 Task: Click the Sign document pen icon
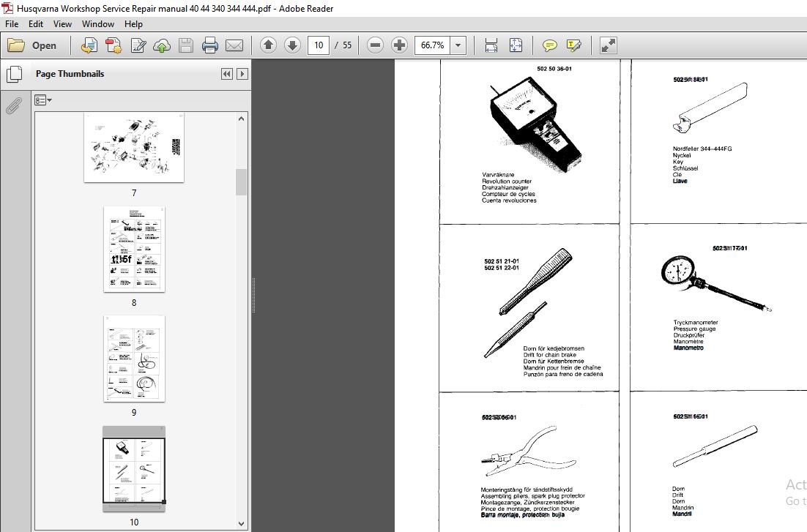[138, 45]
